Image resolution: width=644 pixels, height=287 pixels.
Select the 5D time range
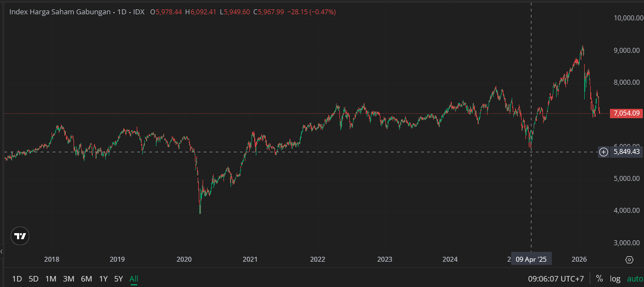pyautogui.click(x=33, y=279)
